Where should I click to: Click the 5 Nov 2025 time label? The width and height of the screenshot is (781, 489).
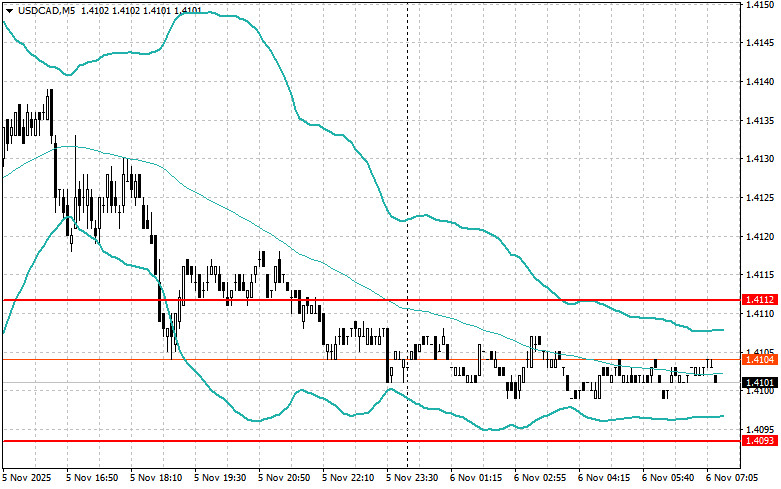coord(27,478)
